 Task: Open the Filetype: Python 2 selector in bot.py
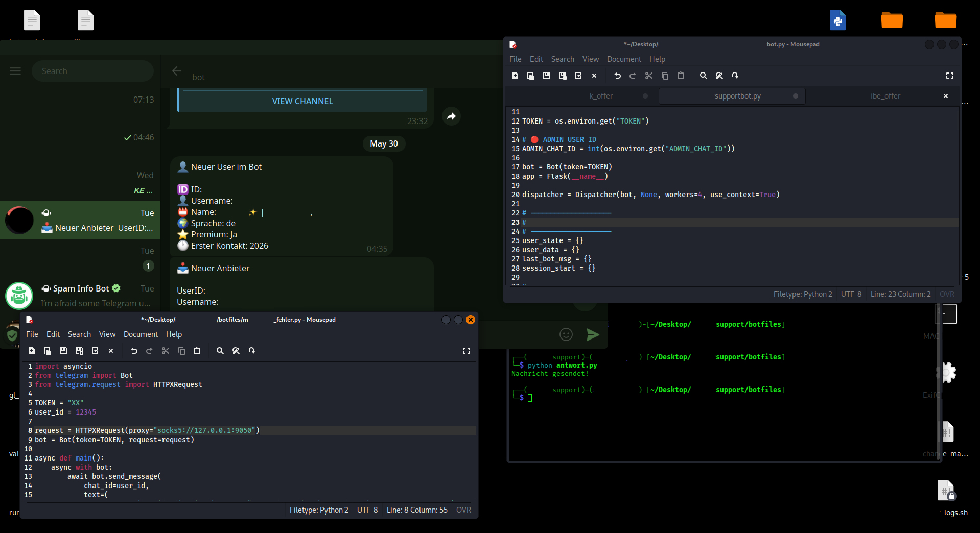click(x=803, y=294)
